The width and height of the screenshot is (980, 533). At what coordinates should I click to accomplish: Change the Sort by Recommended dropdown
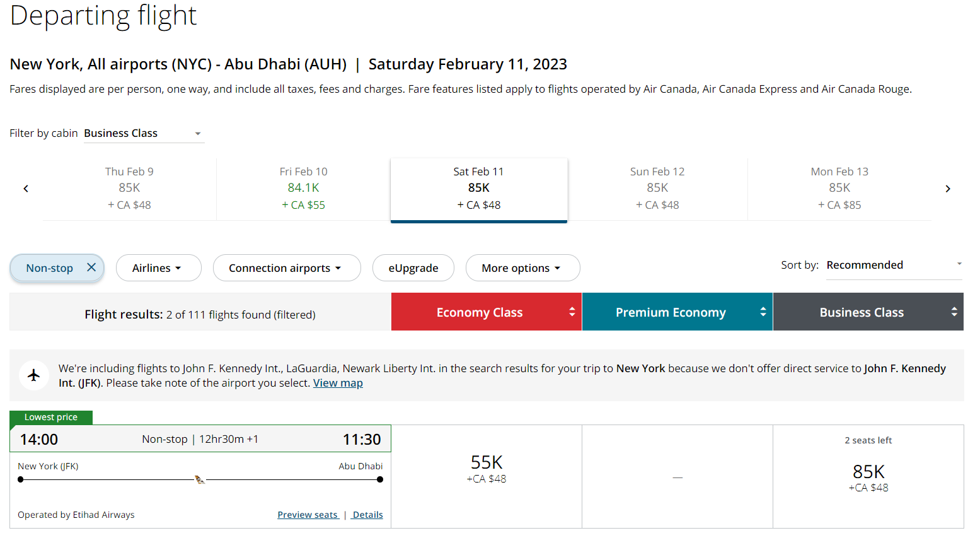(x=893, y=265)
